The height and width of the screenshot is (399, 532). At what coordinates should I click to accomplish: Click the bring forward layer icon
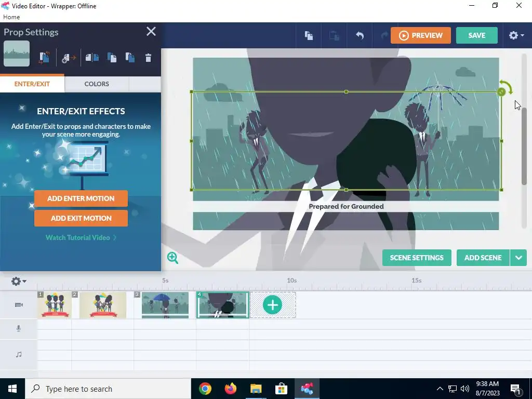112,57
